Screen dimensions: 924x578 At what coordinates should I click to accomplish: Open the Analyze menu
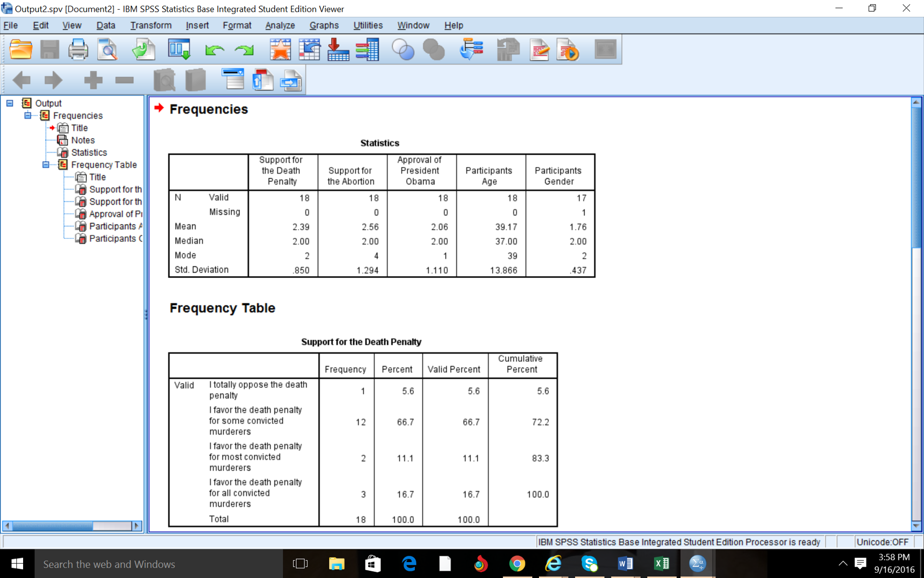280,25
